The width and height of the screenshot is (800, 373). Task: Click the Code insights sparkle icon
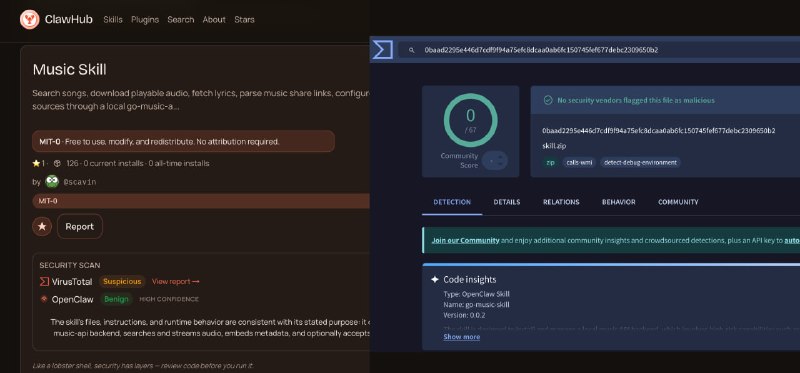[x=435, y=280]
